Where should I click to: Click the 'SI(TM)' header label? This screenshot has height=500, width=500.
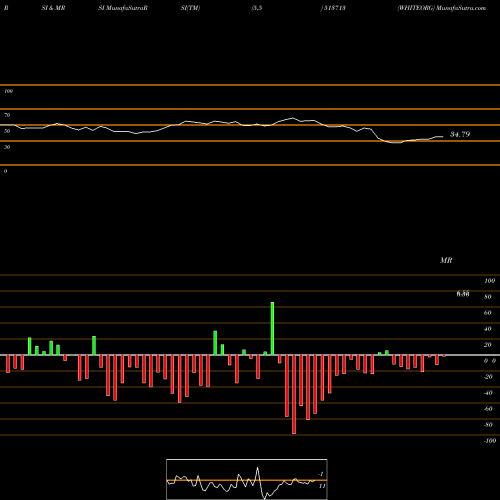coord(190,8)
